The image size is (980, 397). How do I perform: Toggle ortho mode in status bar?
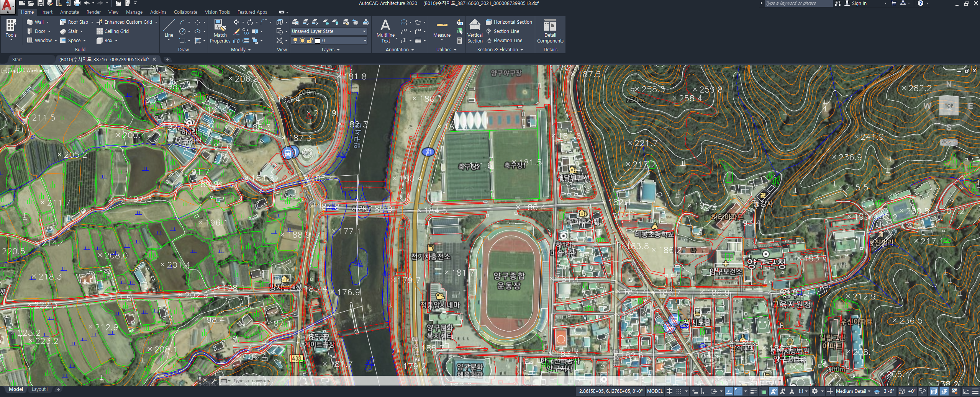704,391
